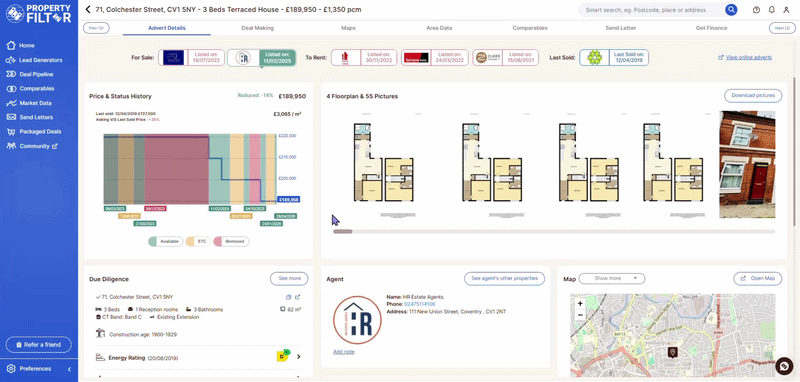
Task: Go back using the arrow beside address
Action: click(x=88, y=9)
